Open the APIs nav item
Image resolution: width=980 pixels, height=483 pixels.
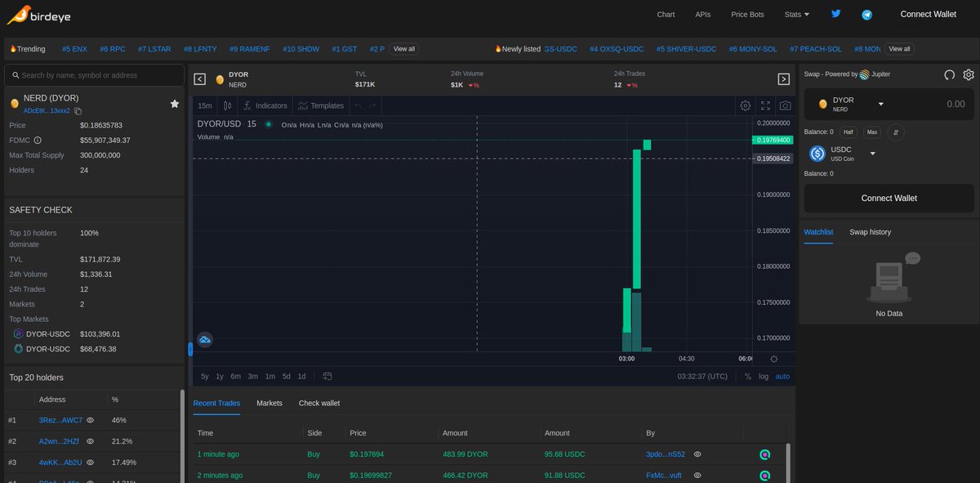pyautogui.click(x=702, y=15)
